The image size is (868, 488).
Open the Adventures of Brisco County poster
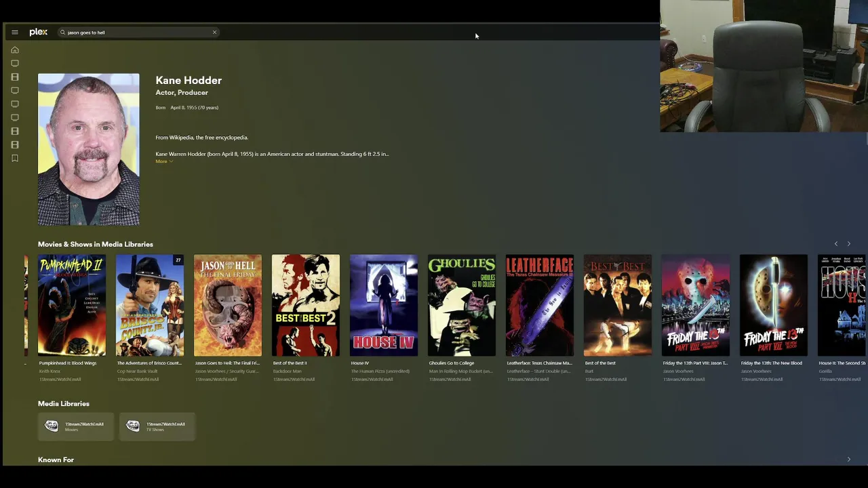point(150,305)
